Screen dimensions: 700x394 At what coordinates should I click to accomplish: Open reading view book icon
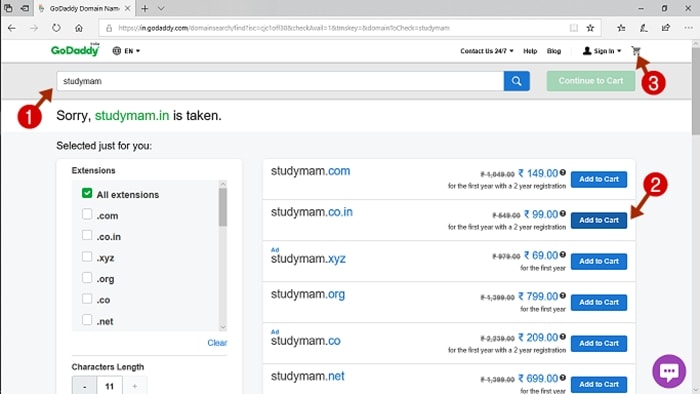click(x=574, y=28)
